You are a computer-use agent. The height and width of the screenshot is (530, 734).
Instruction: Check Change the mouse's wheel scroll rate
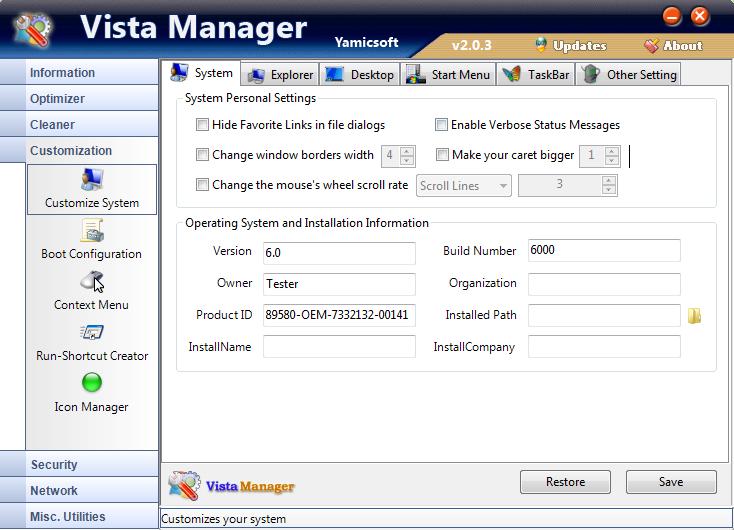click(x=202, y=184)
